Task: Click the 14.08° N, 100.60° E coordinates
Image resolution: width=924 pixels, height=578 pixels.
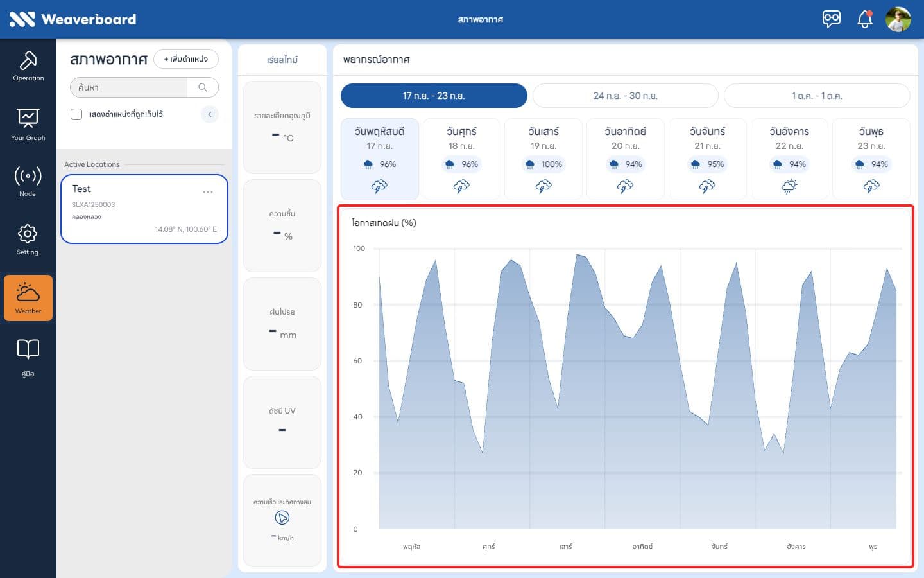Action: pyautogui.click(x=186, y=229)
